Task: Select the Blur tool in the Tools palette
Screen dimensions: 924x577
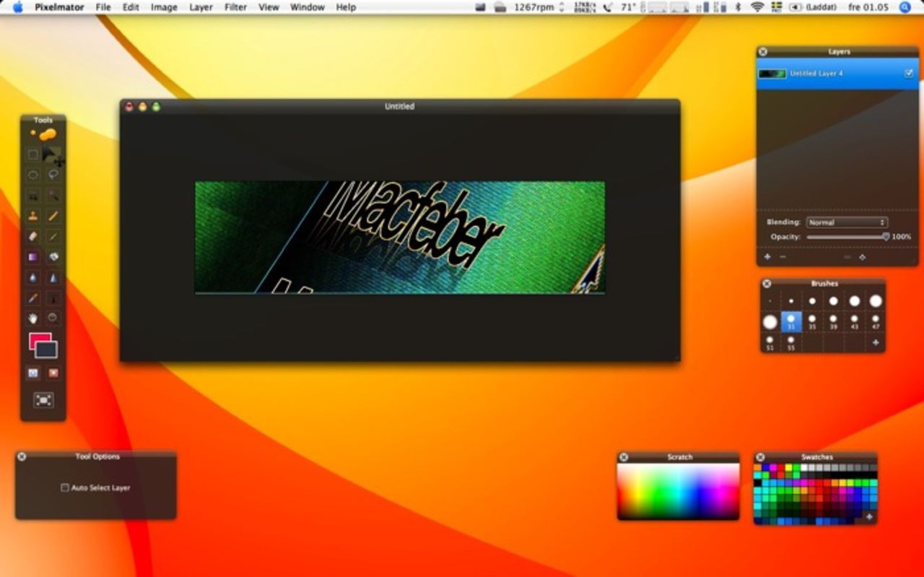Action: (x=32, y=277)
